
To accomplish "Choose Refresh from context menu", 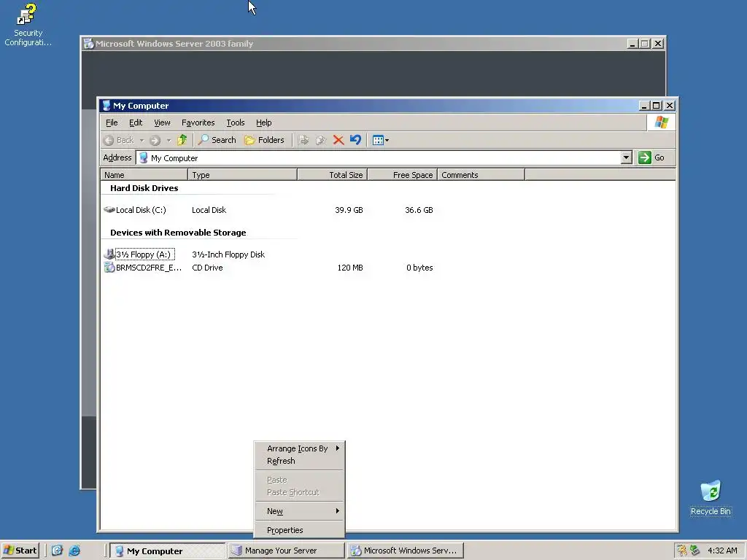I will [x=299, y=461].
